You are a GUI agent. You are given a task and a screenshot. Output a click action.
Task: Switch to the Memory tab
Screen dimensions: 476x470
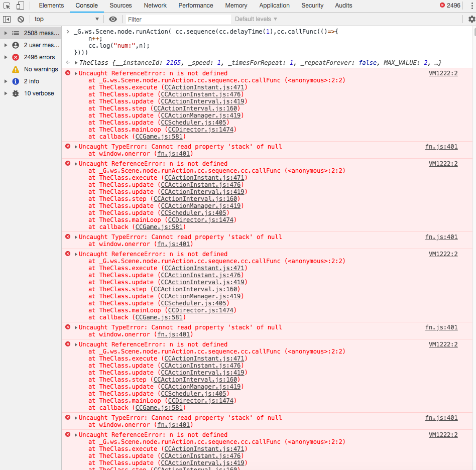click(x=236, y=6)
